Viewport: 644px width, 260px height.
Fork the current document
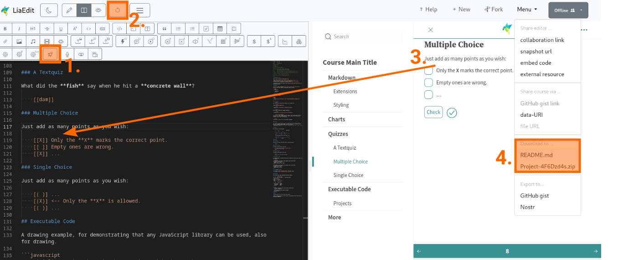(x=494, y=10)
